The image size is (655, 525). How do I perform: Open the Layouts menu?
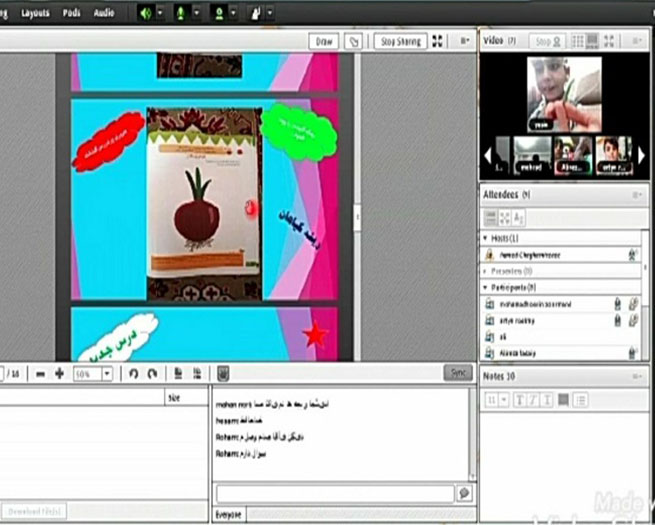pyautogui.click(x=36, y=13)
